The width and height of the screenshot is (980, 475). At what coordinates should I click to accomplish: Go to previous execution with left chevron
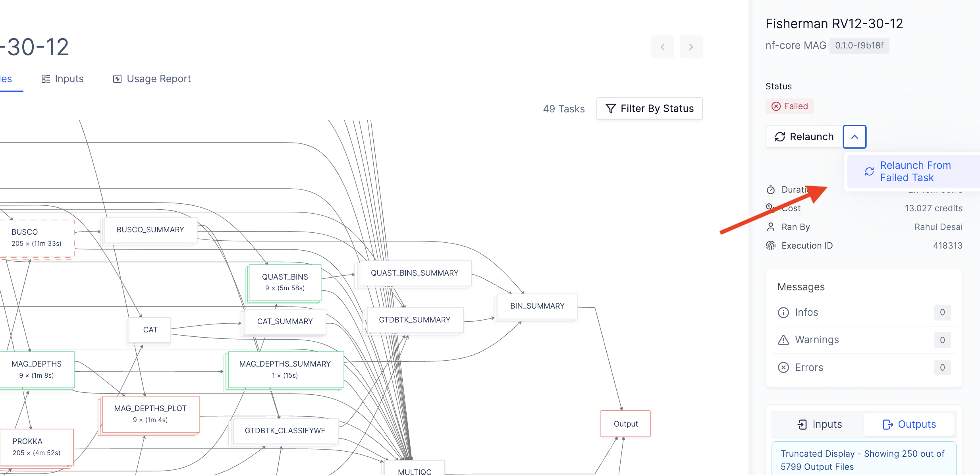pos(662,47)
